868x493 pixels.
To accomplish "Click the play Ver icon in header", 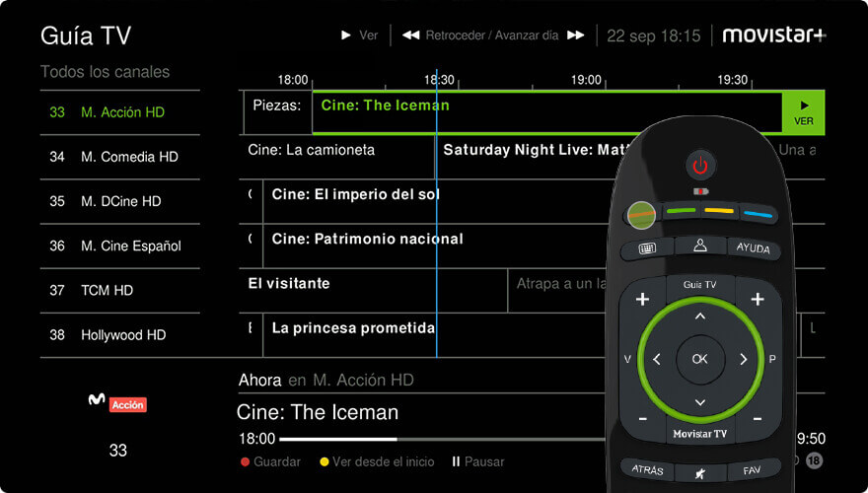I will (346, 35).
